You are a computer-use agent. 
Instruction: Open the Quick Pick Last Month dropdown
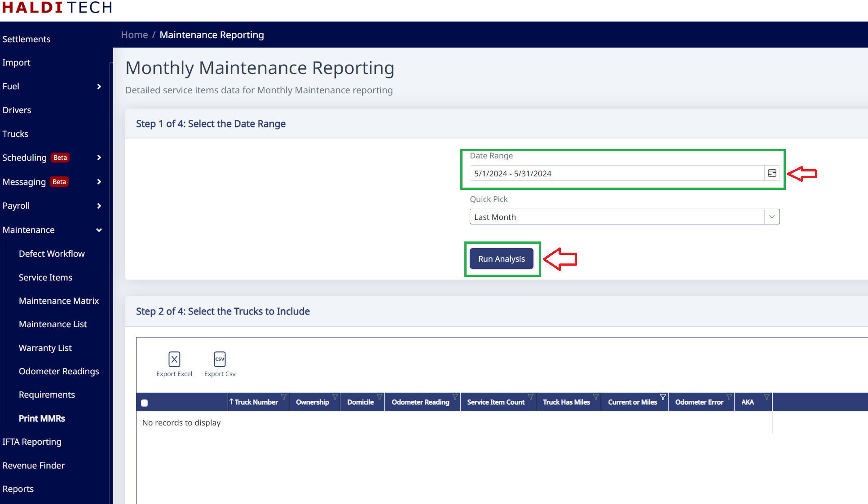(x=771, y=217)
